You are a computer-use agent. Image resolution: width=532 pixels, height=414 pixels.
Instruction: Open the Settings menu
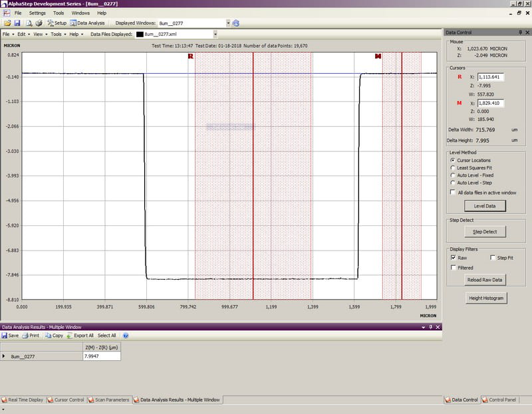pyautogui.click(x=37, y=13)
